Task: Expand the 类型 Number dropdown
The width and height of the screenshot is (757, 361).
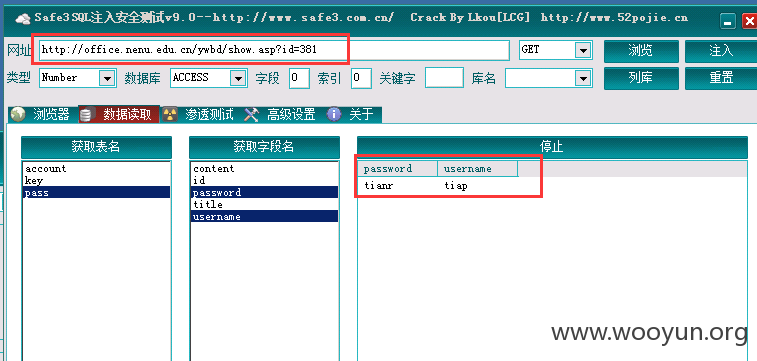Action: coord(107,78)
